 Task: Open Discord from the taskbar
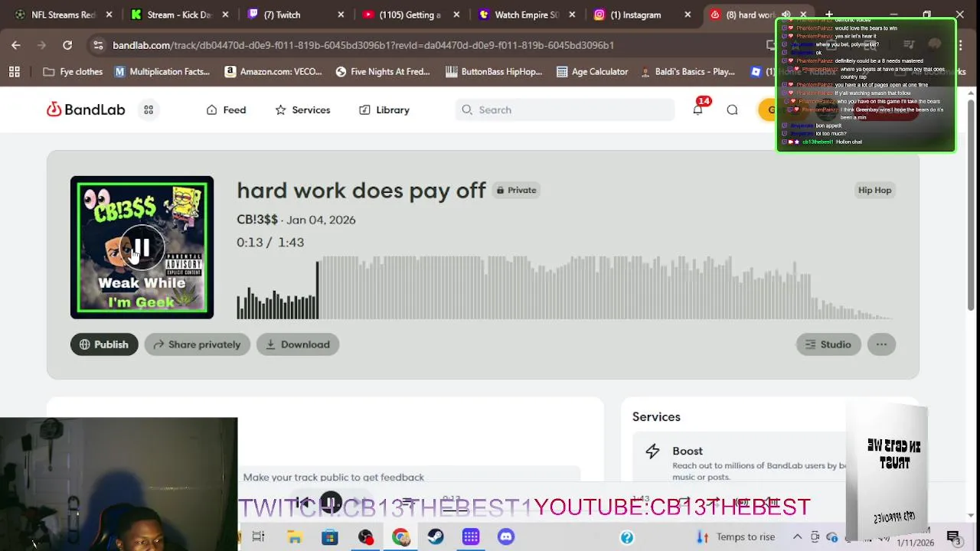[x=506, y=537]
